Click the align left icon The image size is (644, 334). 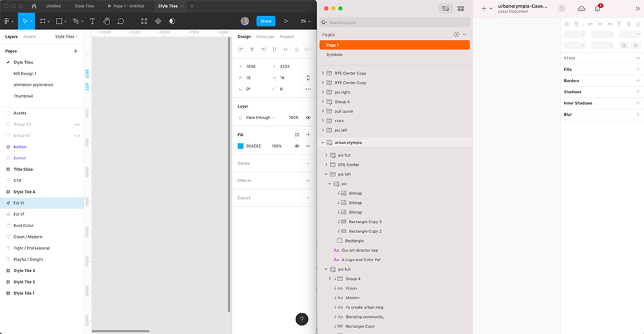[x=241, y=50]
